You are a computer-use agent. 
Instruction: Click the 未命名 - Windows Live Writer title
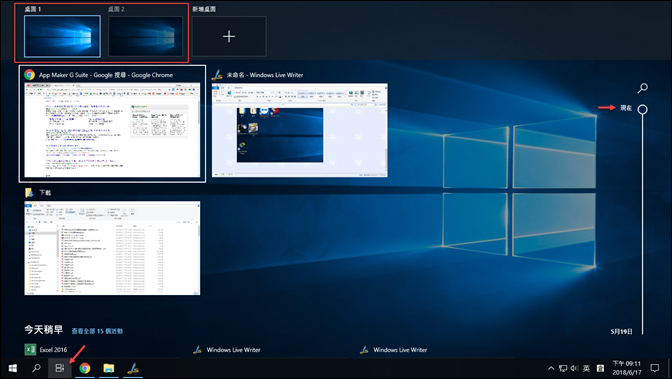click(265, 75)
